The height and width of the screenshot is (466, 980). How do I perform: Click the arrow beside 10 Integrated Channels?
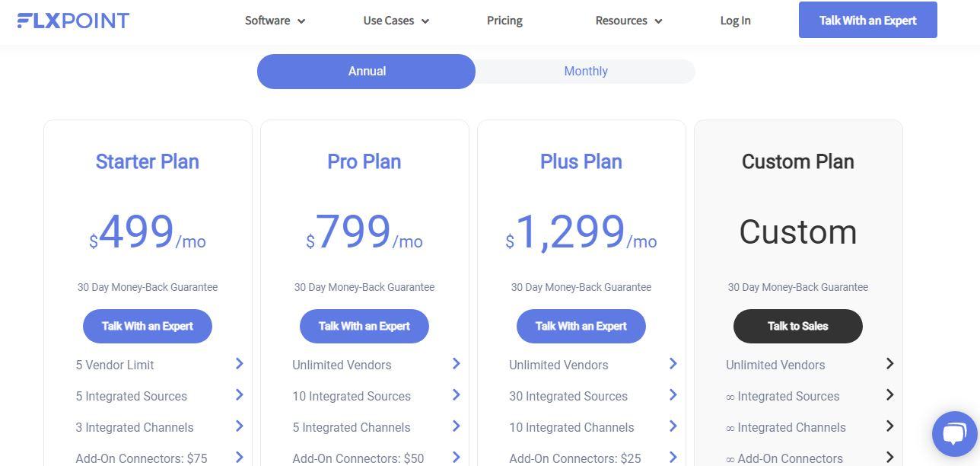(x=673, y=426)
